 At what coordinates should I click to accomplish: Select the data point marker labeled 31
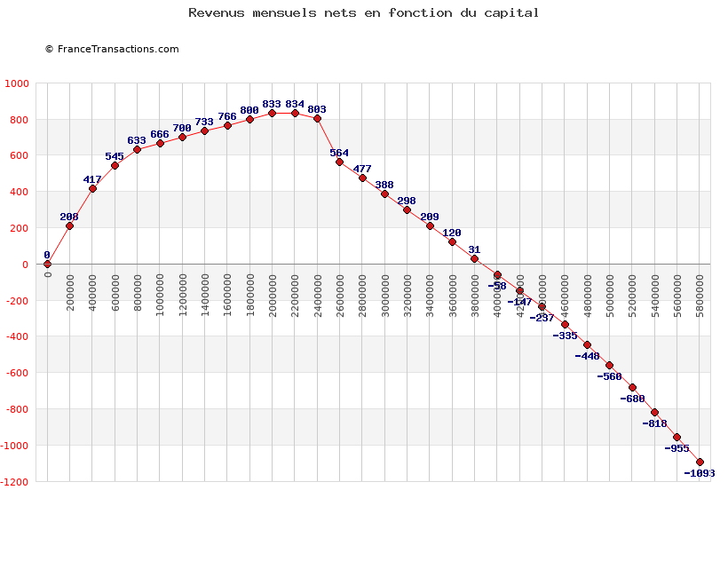click(x=474, y=258)
